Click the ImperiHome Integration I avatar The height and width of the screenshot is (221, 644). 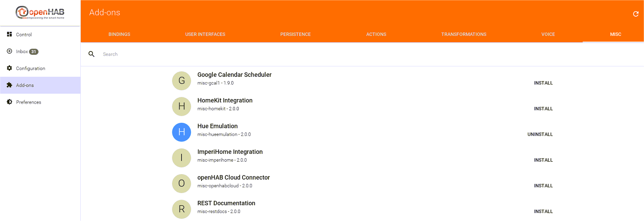(181, 158)
